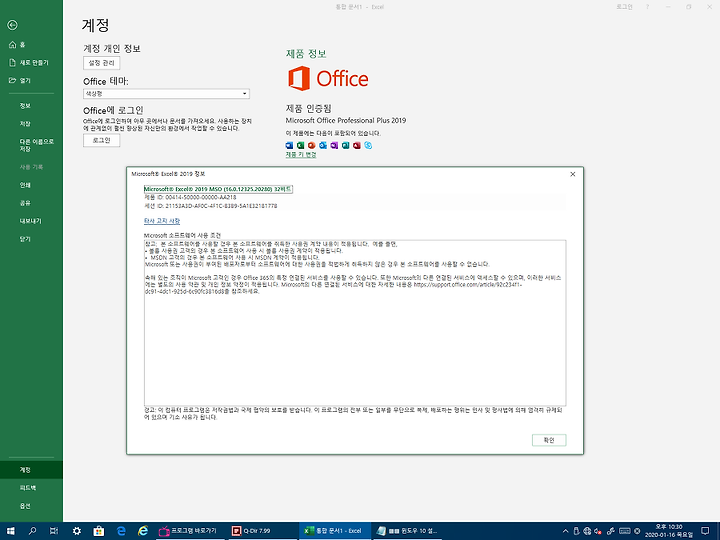Expand the Office 테마 dropdown
720x540 pixels.
tap(166, 94)
